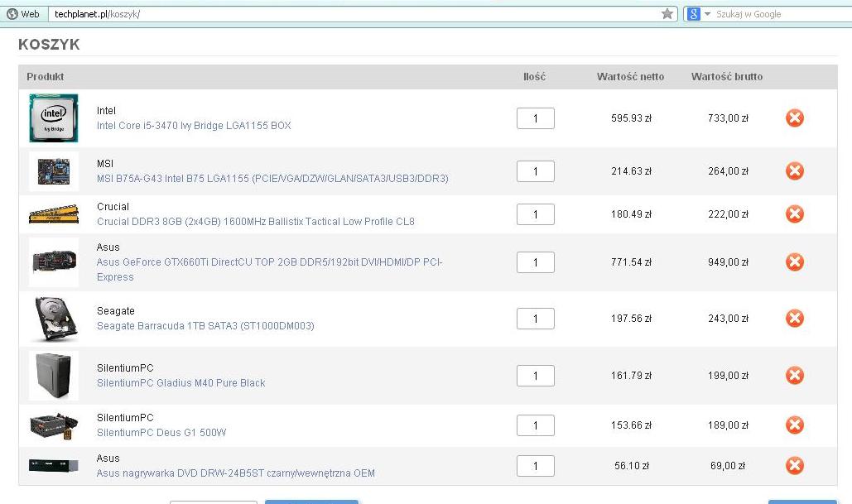The width and height of the screenshot is (852, 504).
Task: Open Asus nagrywarka DVD DRW-24B5ST link
Action: [236, 473]
